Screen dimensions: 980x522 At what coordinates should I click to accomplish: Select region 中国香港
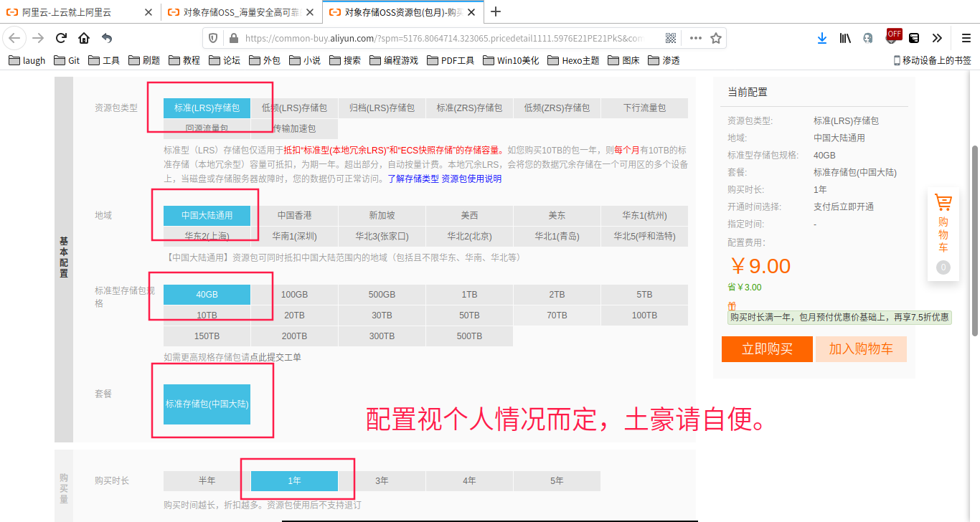(294, 215)
